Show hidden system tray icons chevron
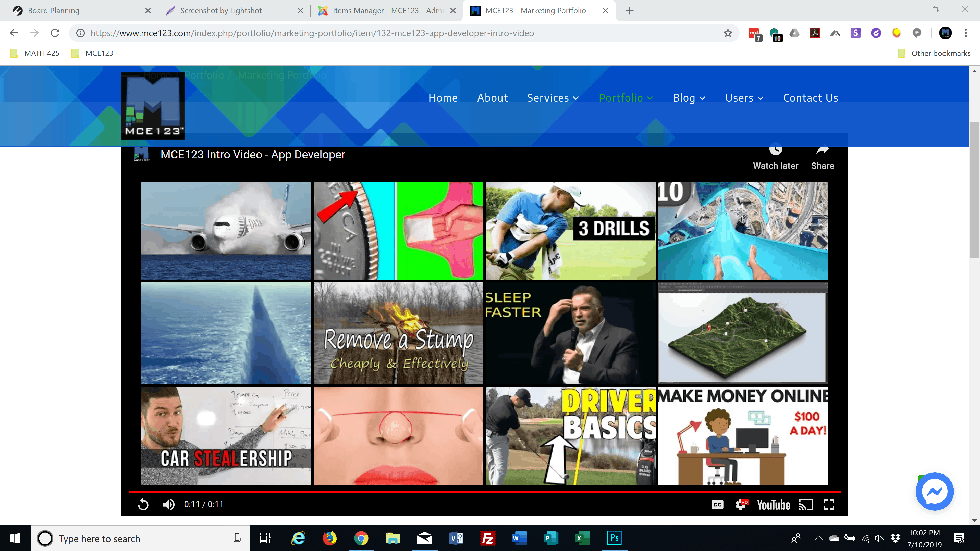This screenshot has height=551, width=980. (819, 538)
